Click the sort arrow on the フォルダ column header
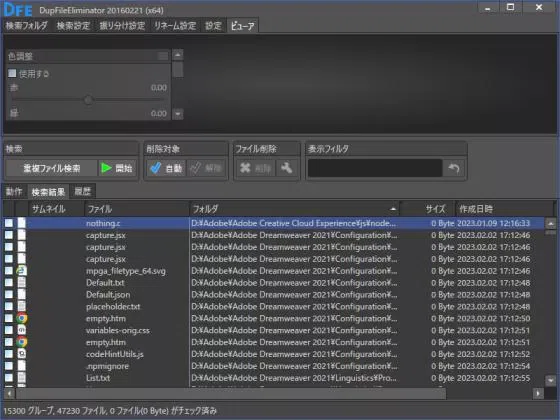This screenshot has width=560, height=420. [393, 209]
